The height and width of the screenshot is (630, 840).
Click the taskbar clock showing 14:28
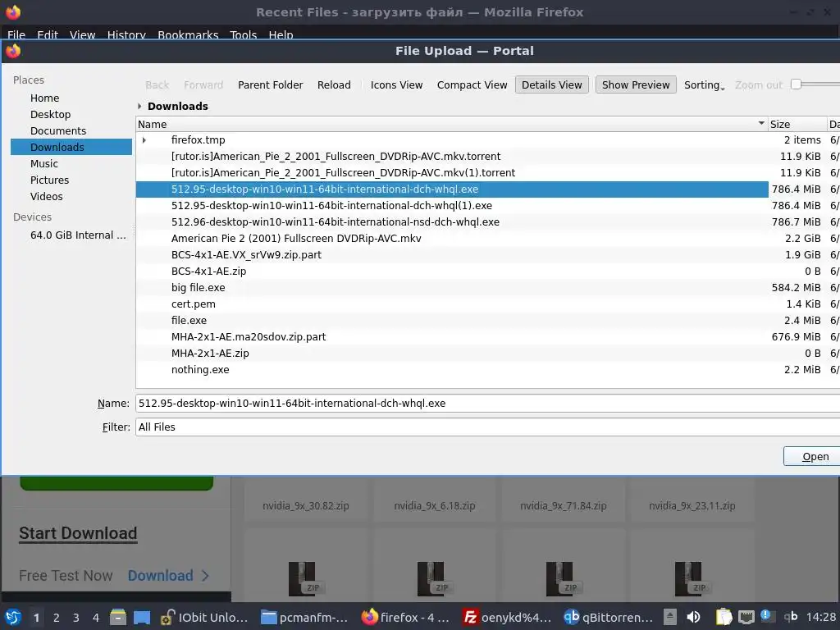coord(820,617)
